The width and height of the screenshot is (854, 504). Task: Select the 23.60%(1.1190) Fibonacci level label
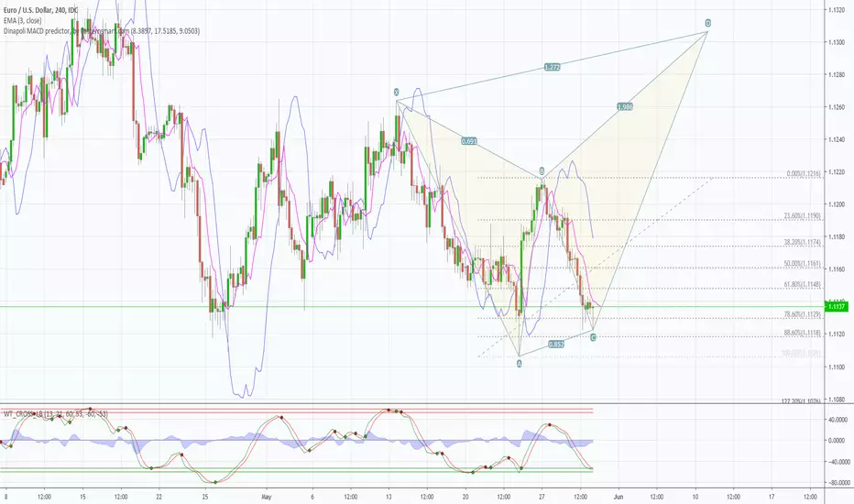803,216
